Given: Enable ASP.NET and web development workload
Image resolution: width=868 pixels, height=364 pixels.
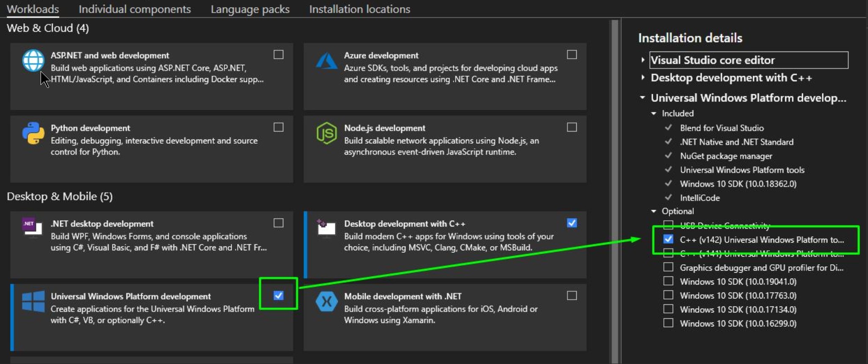Looking at the screenshot, I should click(278, 55).
